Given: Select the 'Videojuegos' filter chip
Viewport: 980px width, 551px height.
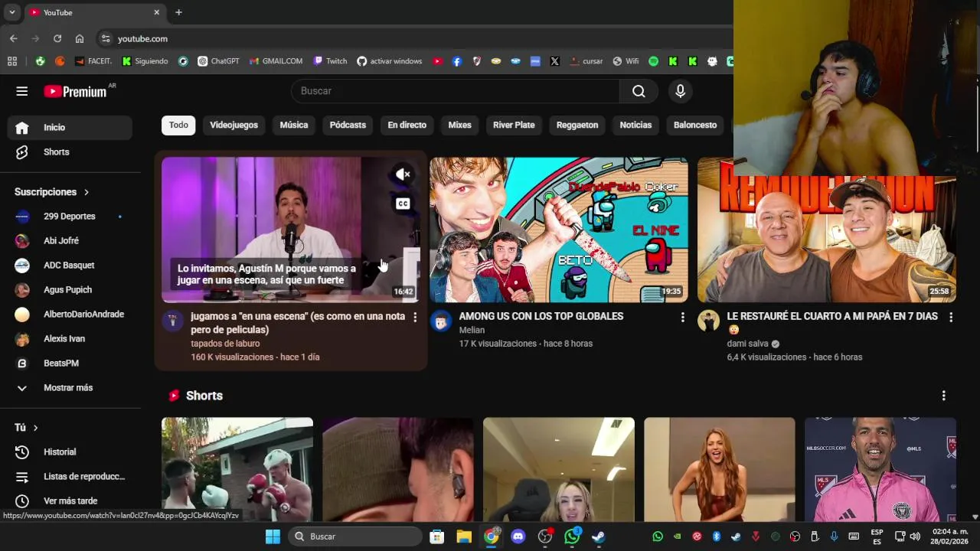Looking at the screenshot, I should (234, 125).
